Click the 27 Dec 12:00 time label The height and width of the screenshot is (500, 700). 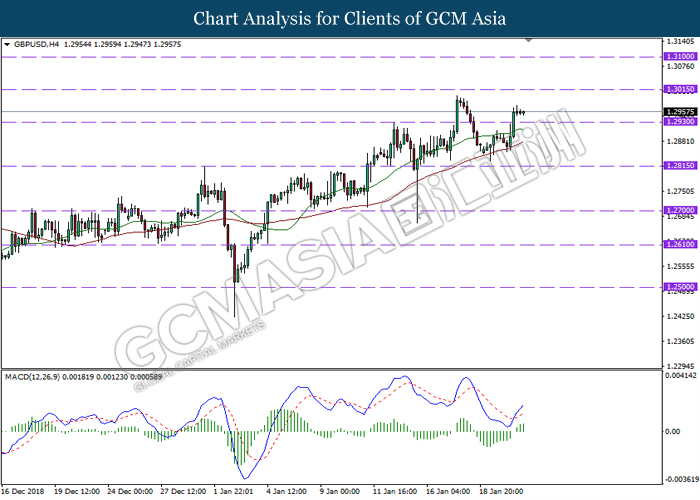(x=183, y=492)
